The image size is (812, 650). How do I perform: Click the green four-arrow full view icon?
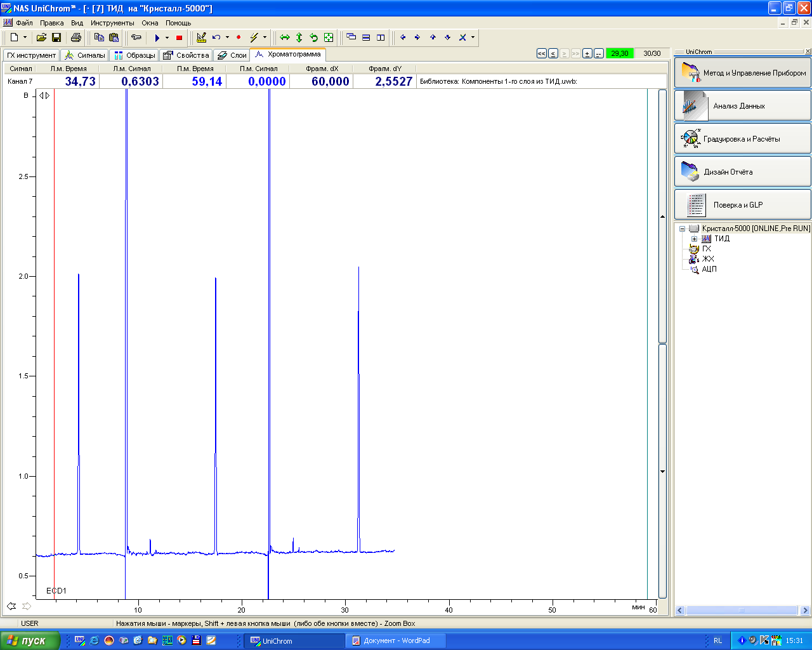[x=329, y=37]
